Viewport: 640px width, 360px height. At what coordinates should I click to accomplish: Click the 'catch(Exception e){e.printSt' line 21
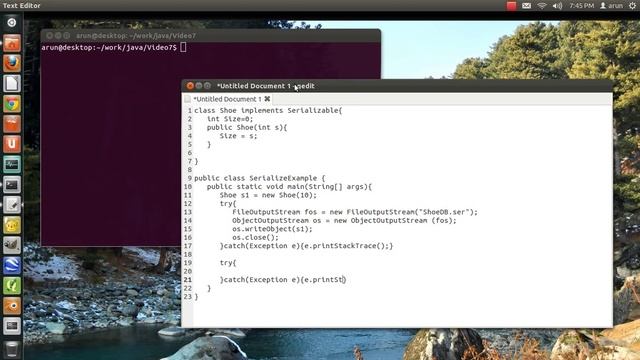[x=282, y=280]
